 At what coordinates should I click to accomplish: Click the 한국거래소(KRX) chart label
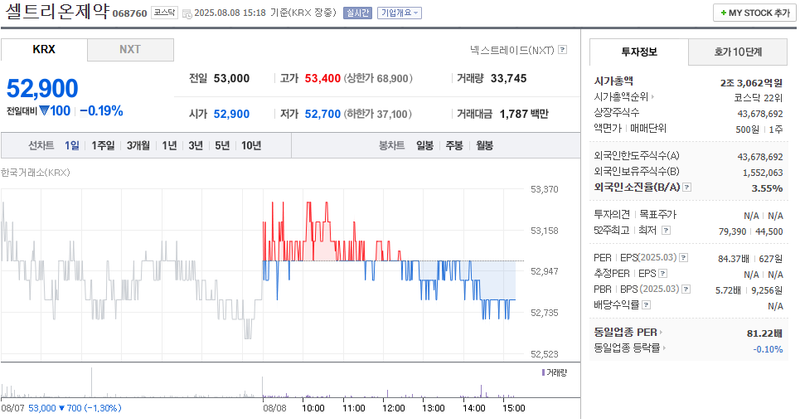point(35,172)
